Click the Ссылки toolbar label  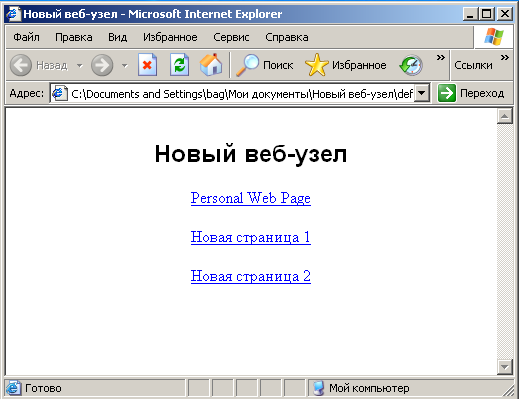(473, 65)
